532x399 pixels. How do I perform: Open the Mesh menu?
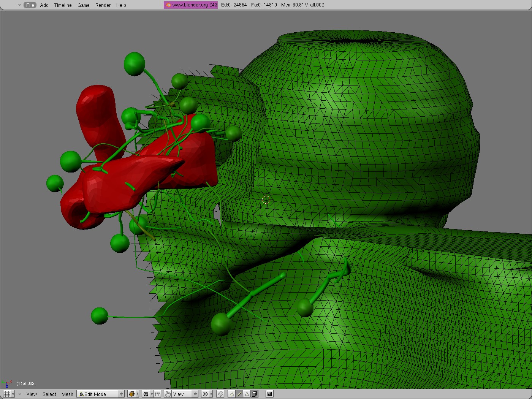coord(67,394)
